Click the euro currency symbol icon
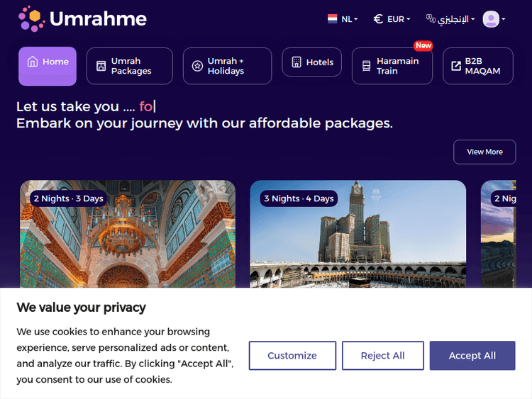This screenshot has height=399, width=532. 378,19
